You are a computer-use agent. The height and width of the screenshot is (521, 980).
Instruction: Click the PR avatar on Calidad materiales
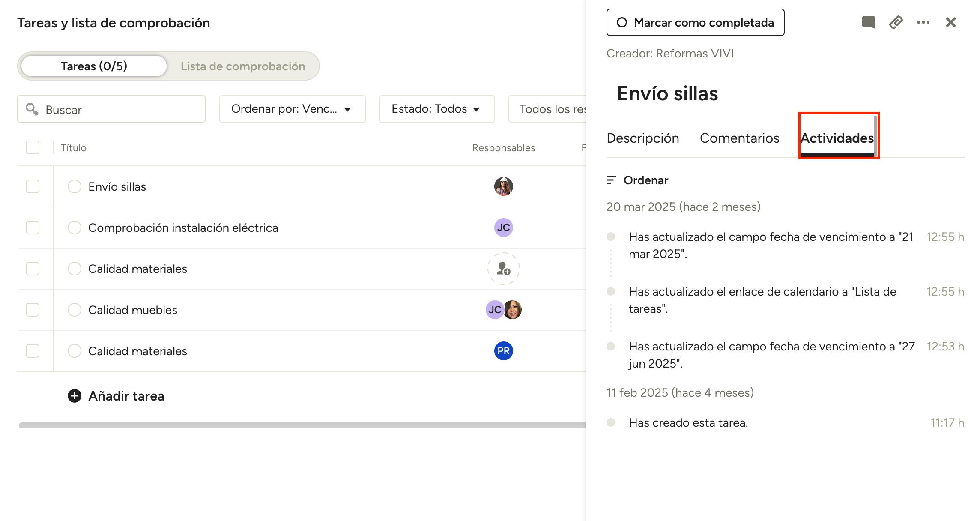503,351
